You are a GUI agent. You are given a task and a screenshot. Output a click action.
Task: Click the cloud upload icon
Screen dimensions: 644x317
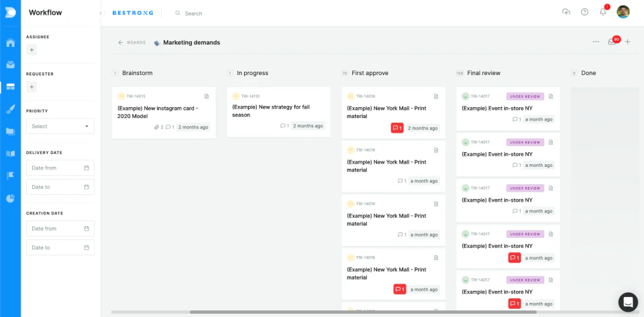coord(566,12)
